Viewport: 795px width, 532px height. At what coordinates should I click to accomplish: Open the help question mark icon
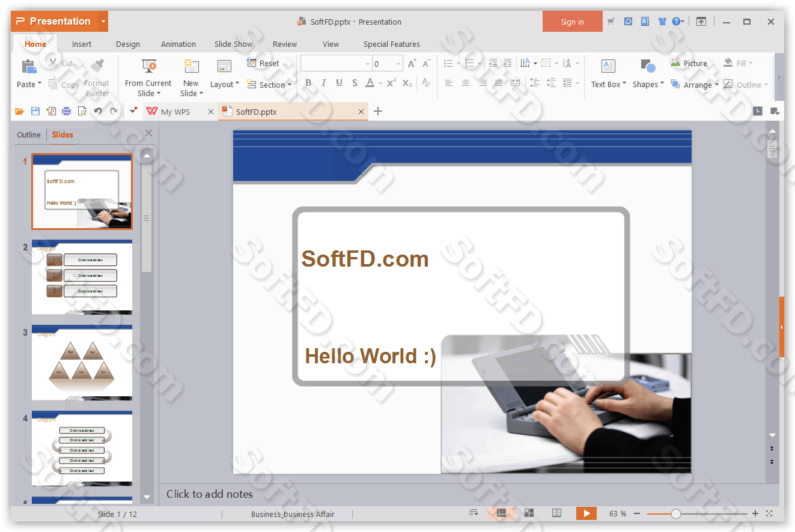(x=676, y=22)
